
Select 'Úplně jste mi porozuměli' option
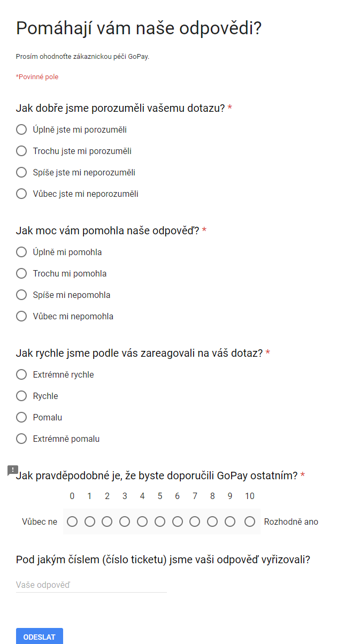(x=21, y=129)
